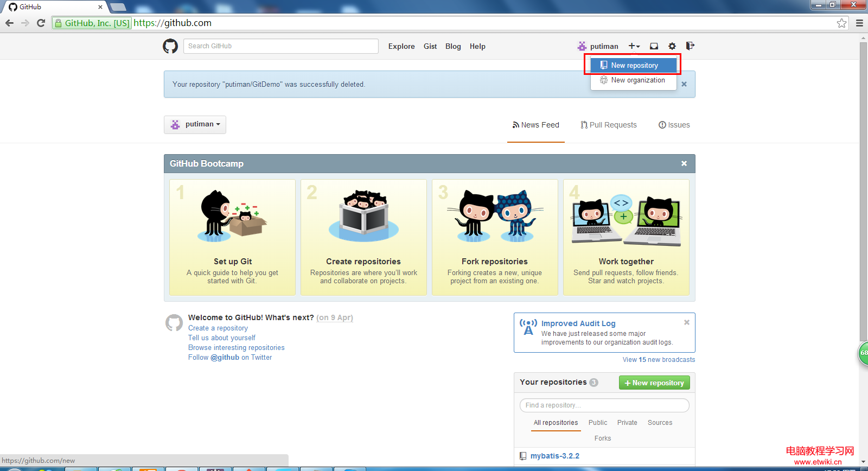868x471 pixels.
Task: Select the Forks repositories filter
Action: click(x=602, y=438)
